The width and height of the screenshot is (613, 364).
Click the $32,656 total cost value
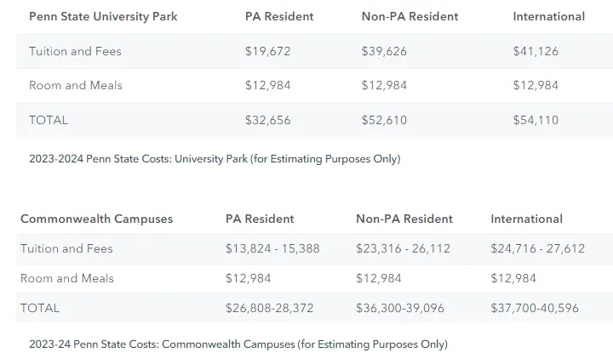pos(267,120)
